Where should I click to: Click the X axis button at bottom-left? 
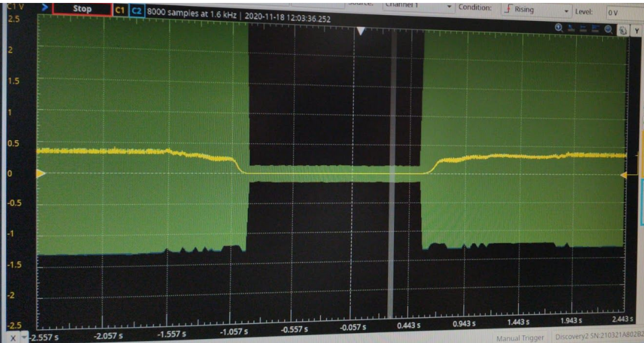pos(13,337)
